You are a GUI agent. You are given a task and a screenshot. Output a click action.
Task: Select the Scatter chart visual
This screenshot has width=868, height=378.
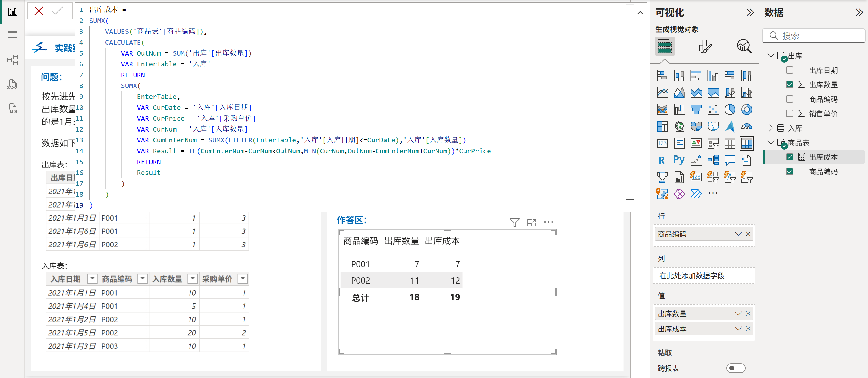[713, 110]
